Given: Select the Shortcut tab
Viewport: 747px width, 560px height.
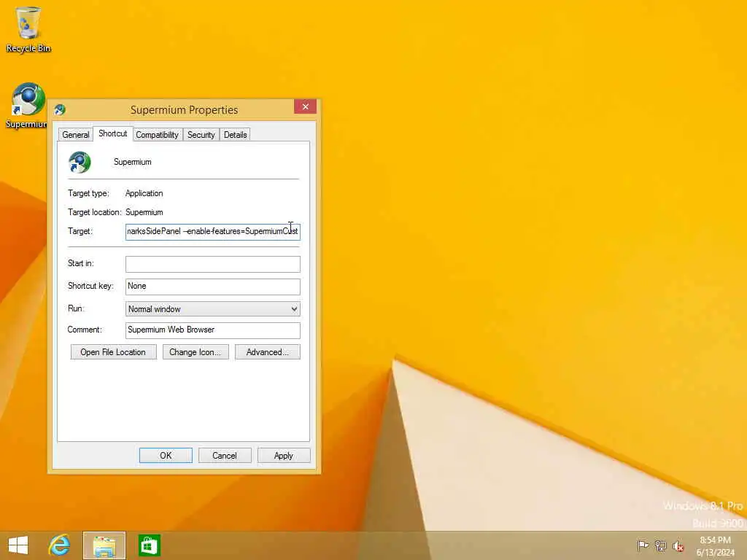Looking at the screenshot, I should [113, 134].
